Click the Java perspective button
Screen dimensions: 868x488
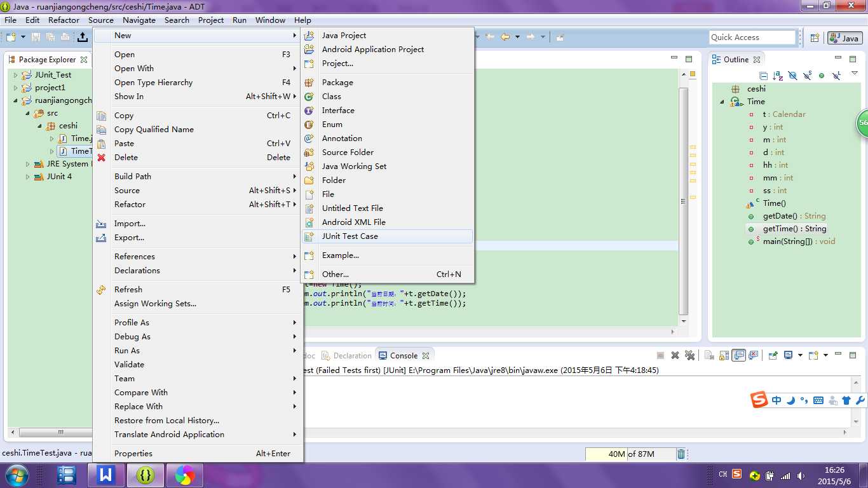coord(844,38)
